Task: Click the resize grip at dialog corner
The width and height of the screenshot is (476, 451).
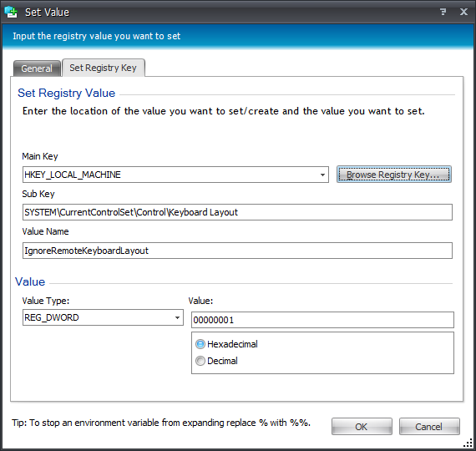Action: click(468, 443)
